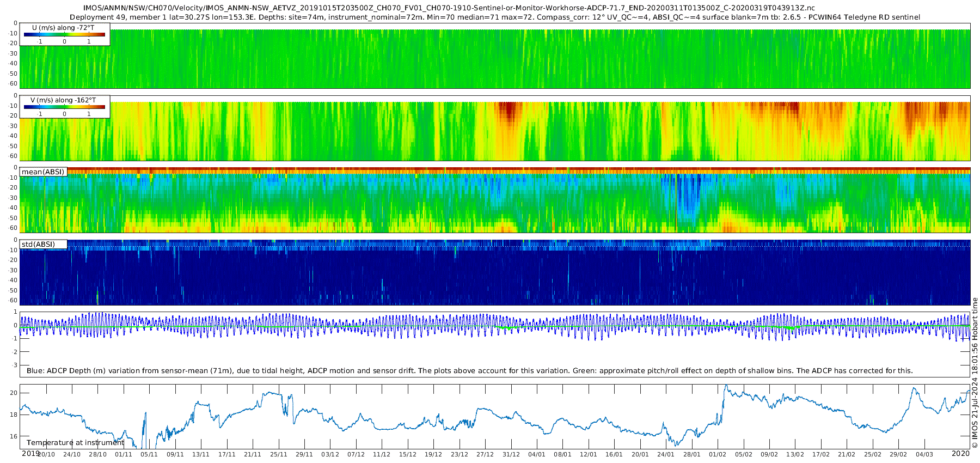Click the '05/02' date tick label
This screenshot has height=463, width=980.
click(x=744, y=454)
